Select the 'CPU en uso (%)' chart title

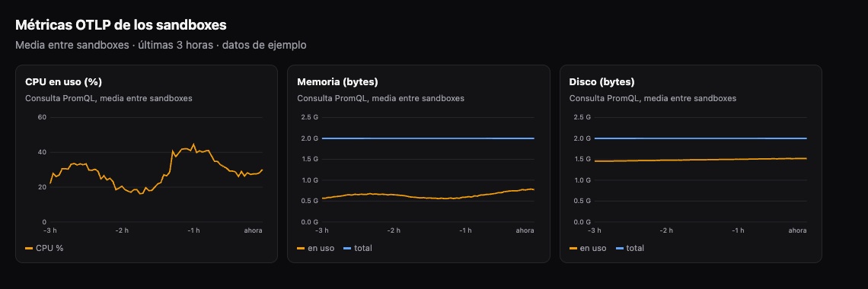click(x=64, y=82)
